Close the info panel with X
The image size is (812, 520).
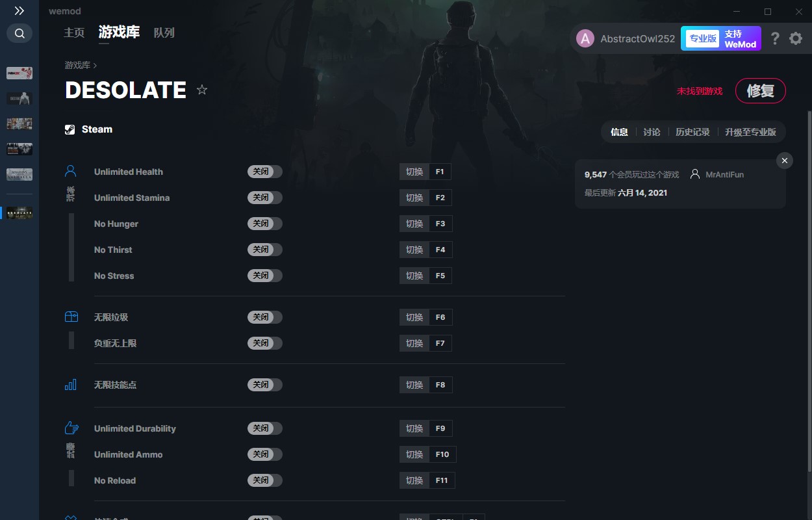coord(785,161)
